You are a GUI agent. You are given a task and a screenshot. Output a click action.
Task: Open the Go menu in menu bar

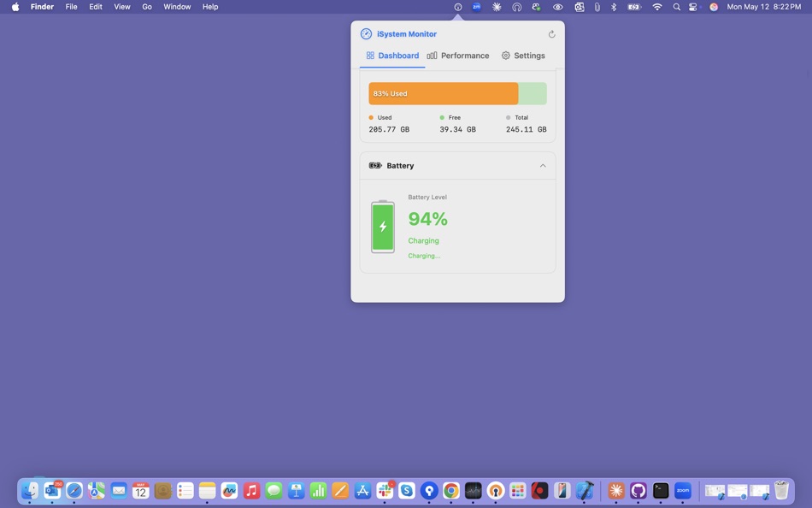(146, 6)
